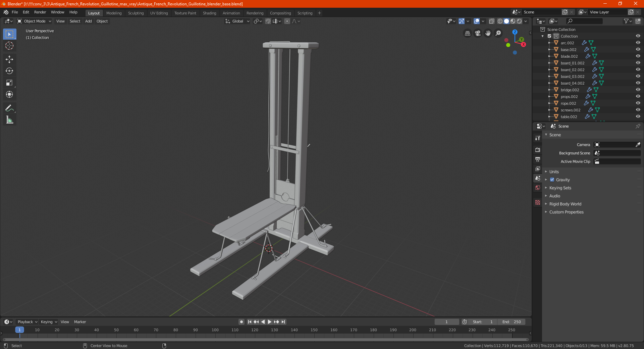Hide blade.002 in viewport
This screenshot has width=644, height=349.
[638, 56]
